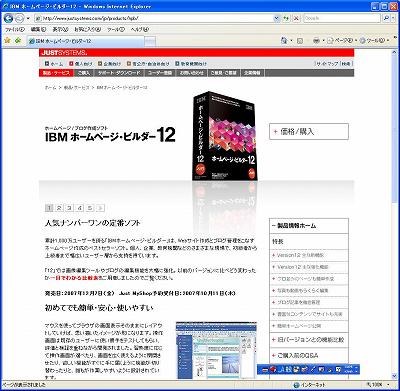Select the ユーザー登録 navigation tab

point(160,73)
